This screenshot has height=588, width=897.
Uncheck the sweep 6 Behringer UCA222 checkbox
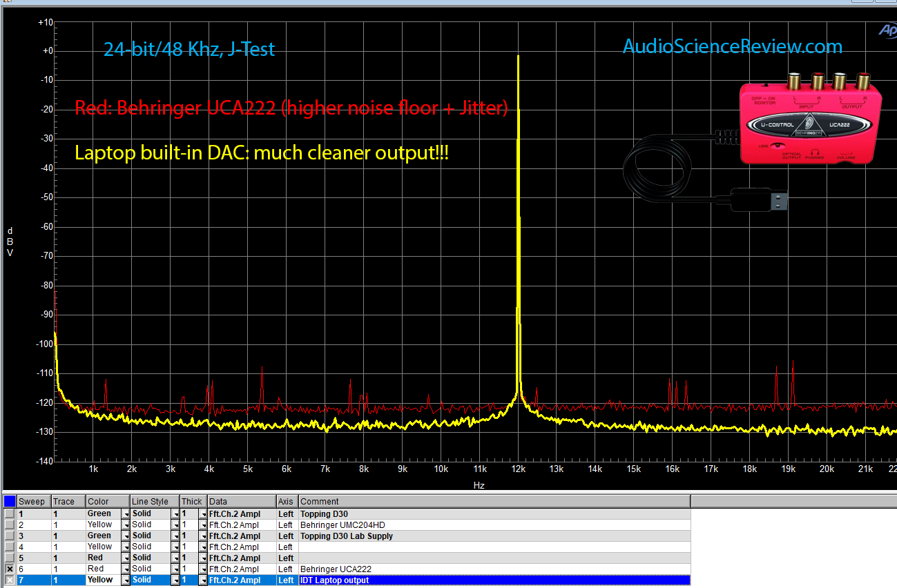click(x=9, y=569)
